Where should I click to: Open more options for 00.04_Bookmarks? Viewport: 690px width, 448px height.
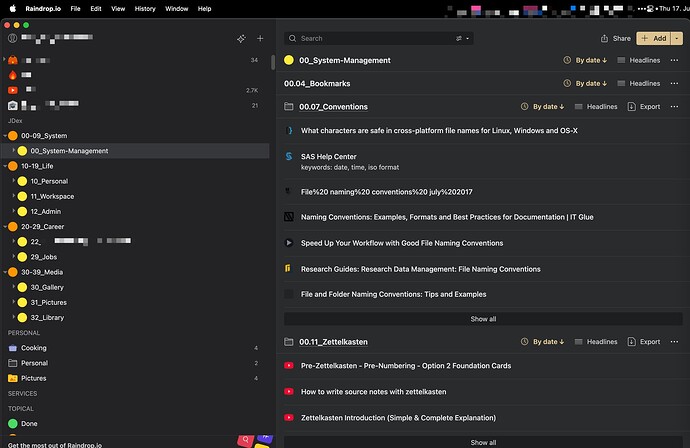675,84
